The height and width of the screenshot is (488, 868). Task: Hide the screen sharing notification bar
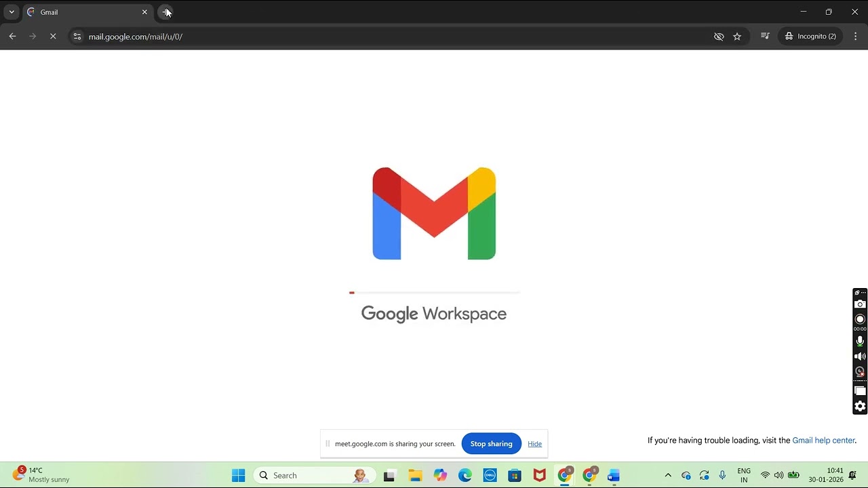tap(534, 444)
